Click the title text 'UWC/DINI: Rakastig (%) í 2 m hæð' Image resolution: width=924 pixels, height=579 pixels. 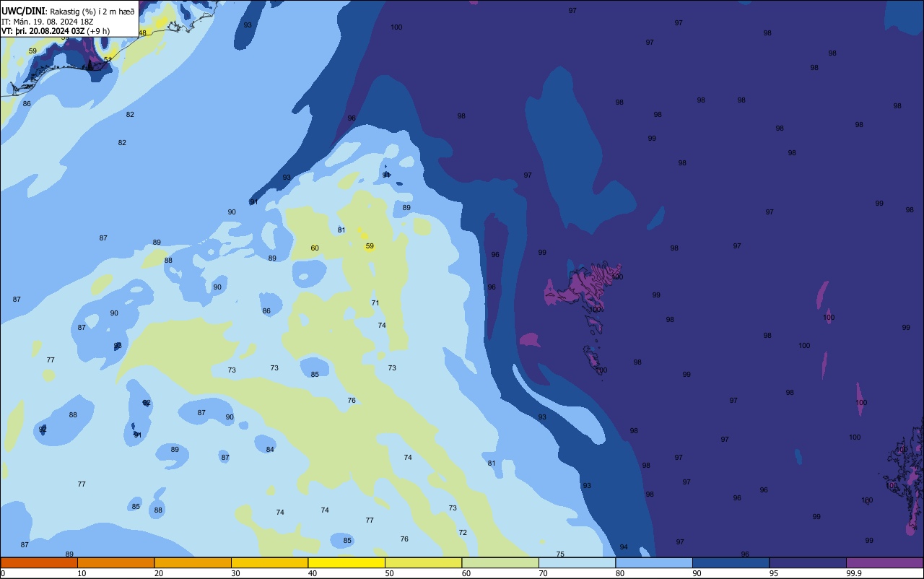[68, 12]
